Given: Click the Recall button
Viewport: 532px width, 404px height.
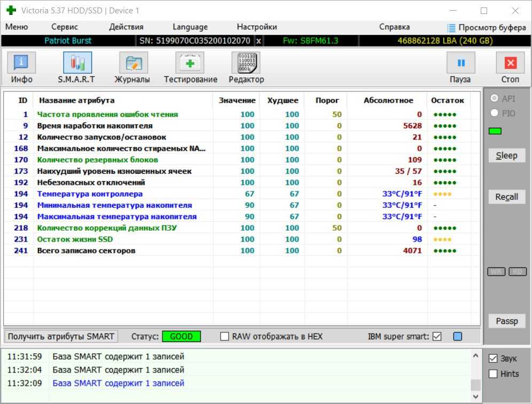Looking at the screenshot, I should (x=507, y=197).
